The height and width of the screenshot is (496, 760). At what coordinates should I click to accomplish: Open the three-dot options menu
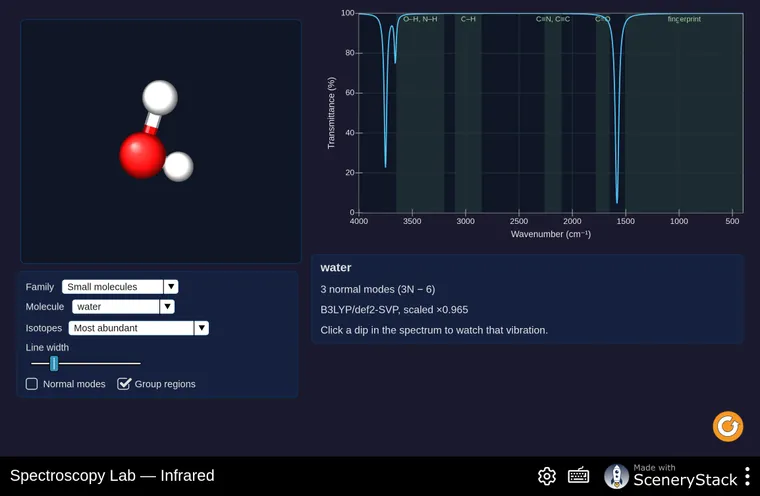point(747,476)
